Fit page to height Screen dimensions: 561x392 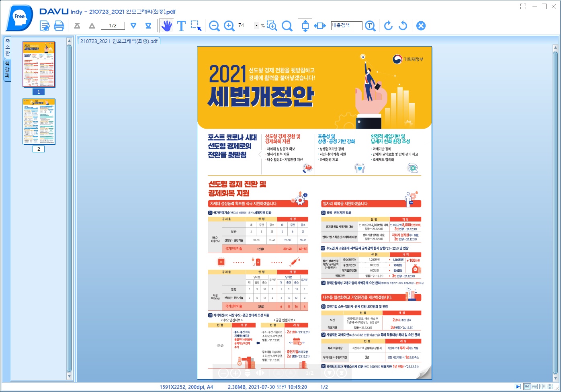coord(305,26)
